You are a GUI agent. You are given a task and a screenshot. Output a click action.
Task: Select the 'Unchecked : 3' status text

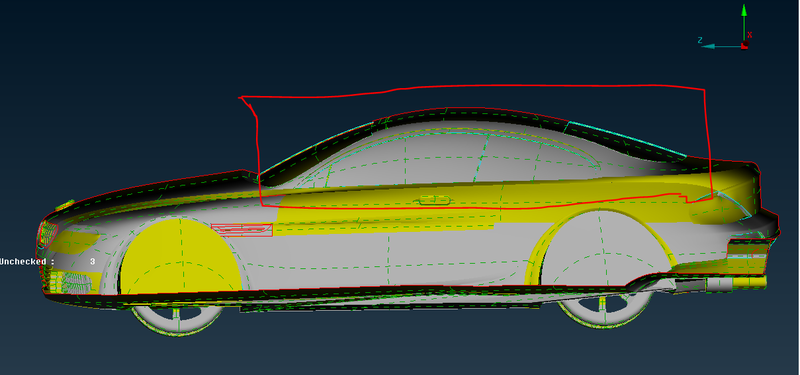tap(47, 262)
